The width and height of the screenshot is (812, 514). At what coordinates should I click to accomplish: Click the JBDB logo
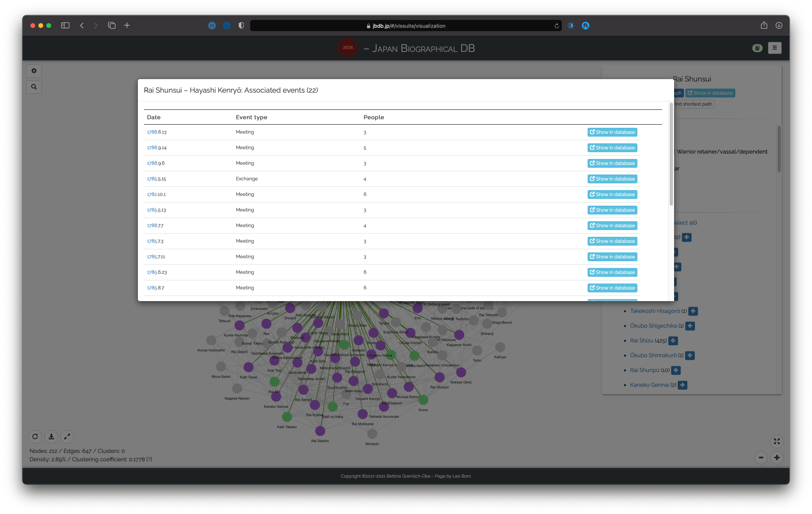pos(348,48)
